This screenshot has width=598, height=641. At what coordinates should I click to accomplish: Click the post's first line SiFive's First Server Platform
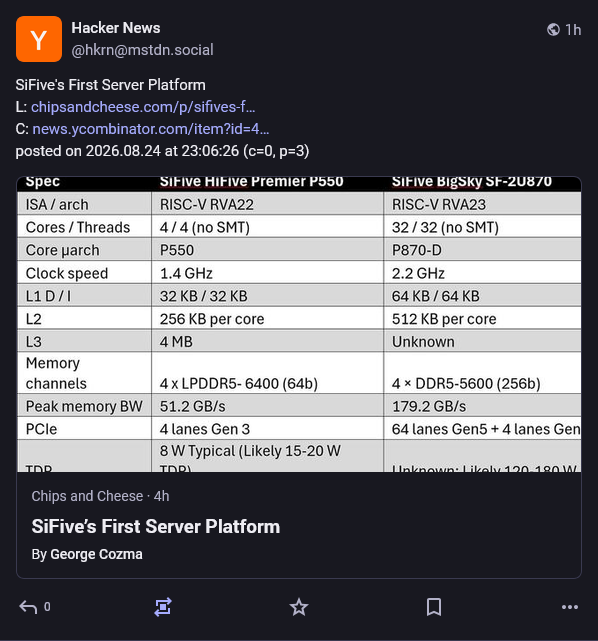pos(110,85)
